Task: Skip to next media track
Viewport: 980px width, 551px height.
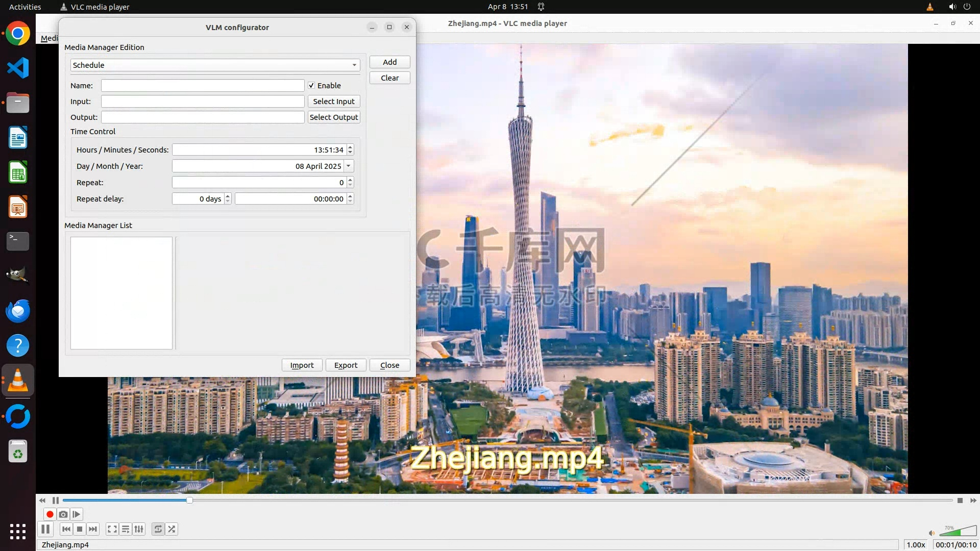Action: click(93, 529)
